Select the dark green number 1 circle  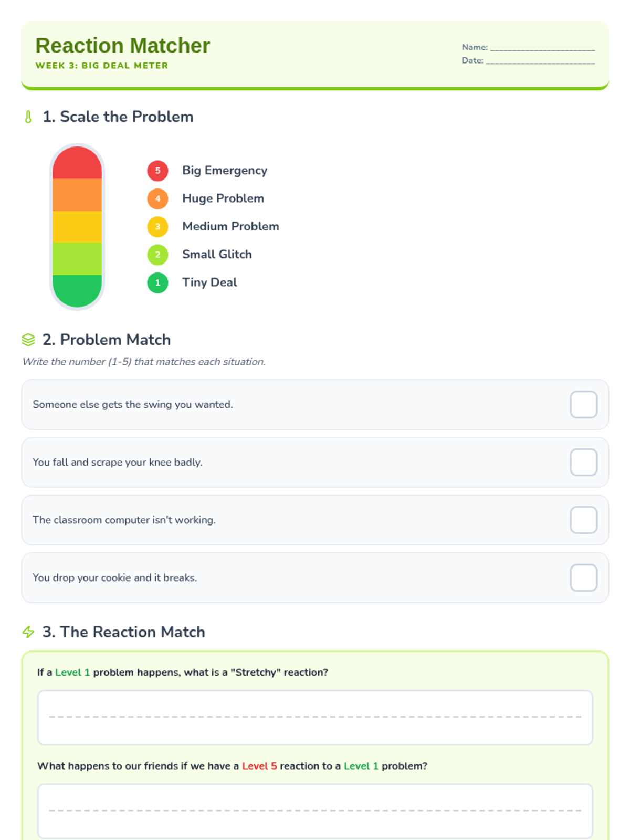(157, 282)
